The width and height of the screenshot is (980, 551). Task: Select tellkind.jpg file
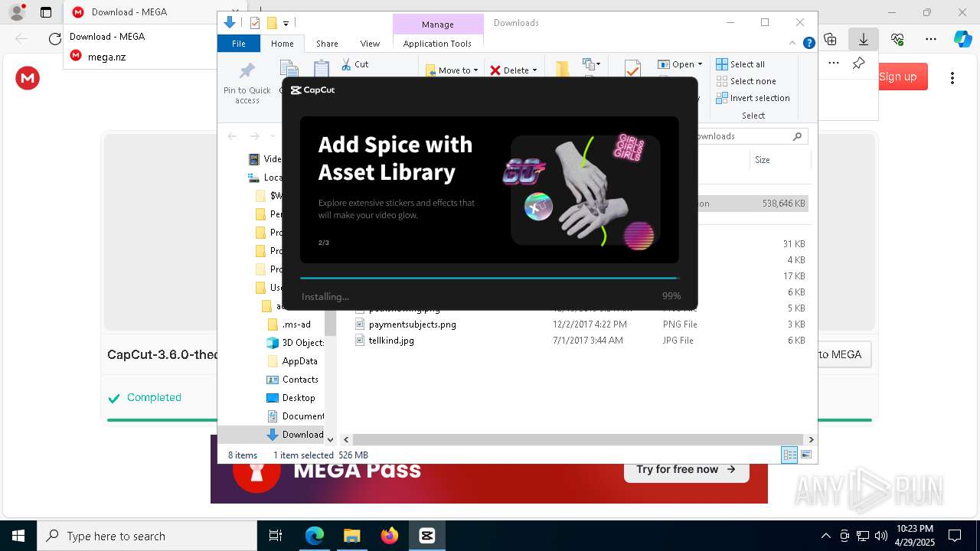click(391, 341)
